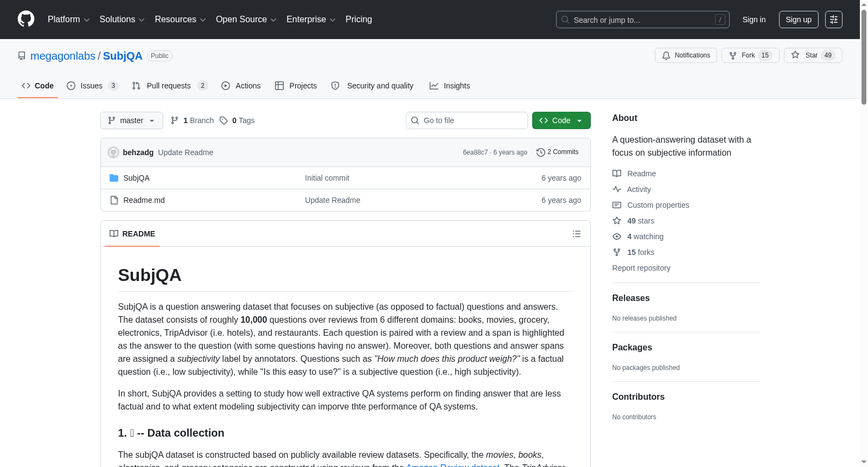Open the Readme.md file name
This screenshot has height=467, width=868.
tap(144, 200)
